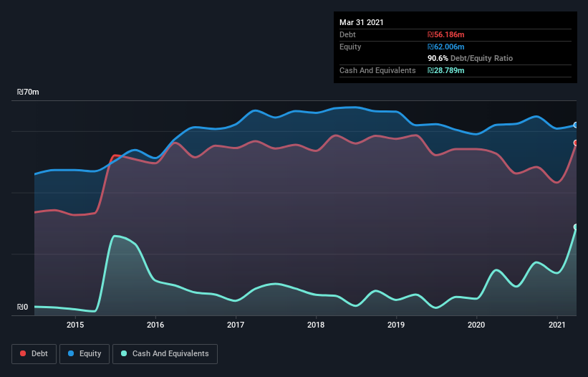Toggle the Equity series legend button
588x377 pixels.
(85, 354)
